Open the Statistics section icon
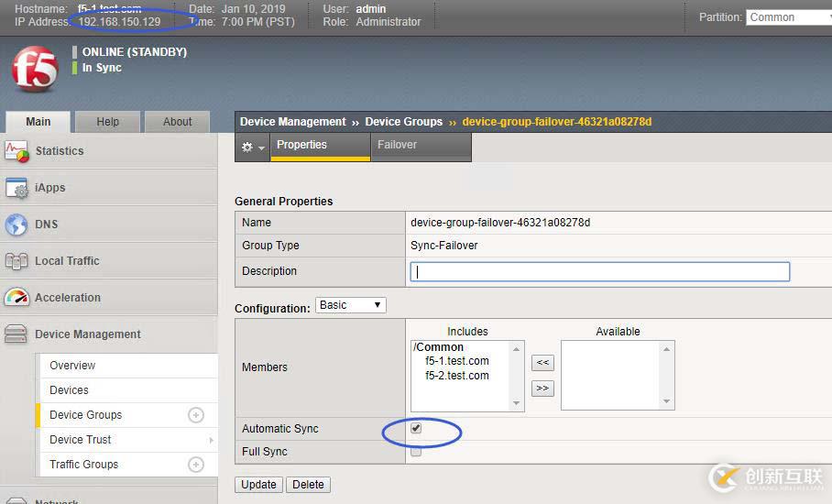832x504 pixels. (17, 151)
